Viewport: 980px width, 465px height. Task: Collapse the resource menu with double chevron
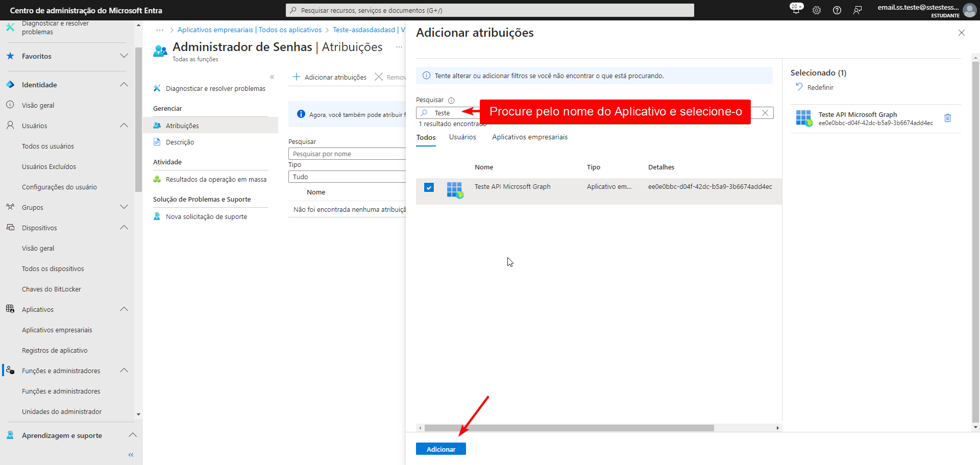[272, 77]
